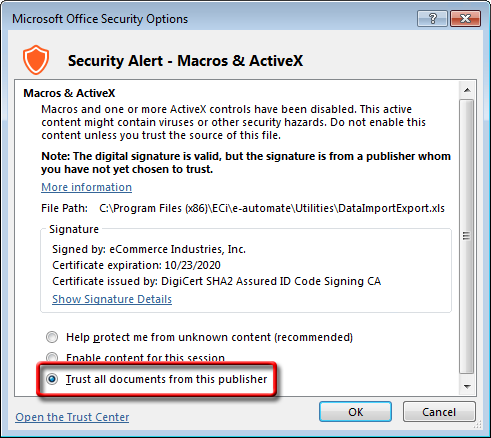Click the Signed by eCommerce Industries line
491x438 pixels.
pyautogui.click(x=149, y=249)
